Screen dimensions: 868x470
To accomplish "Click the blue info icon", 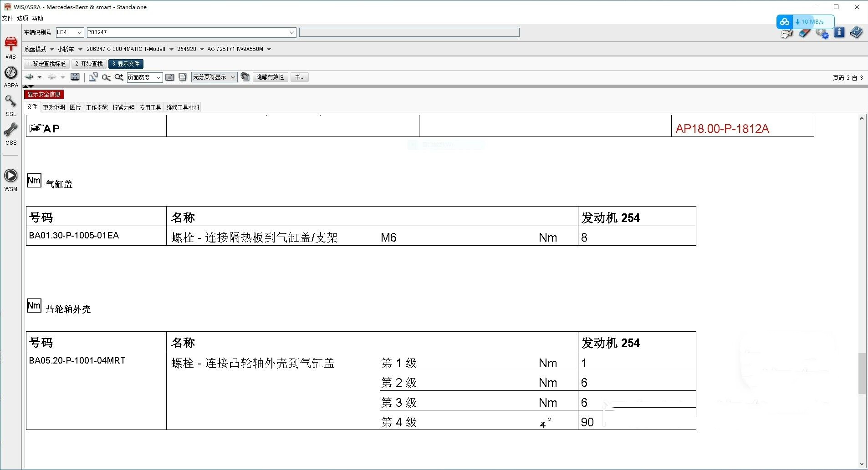I will (839, 32).
